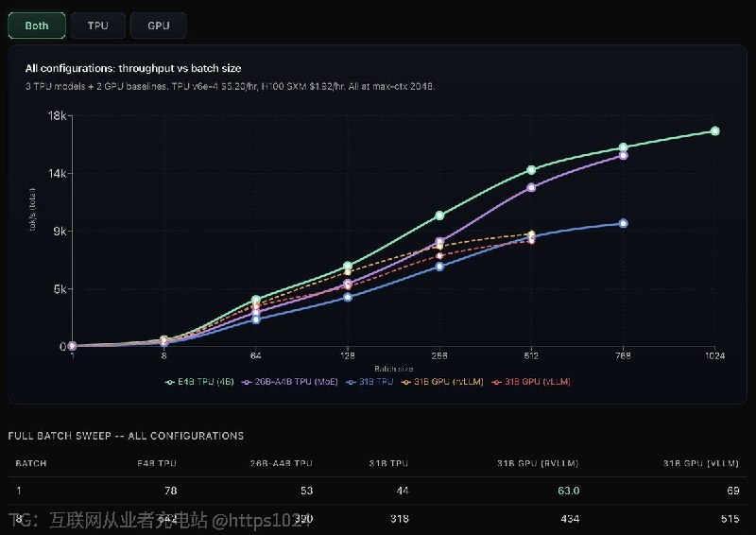756x535 pixels.
Task: Click the BATCH column header
Action: 31,463
